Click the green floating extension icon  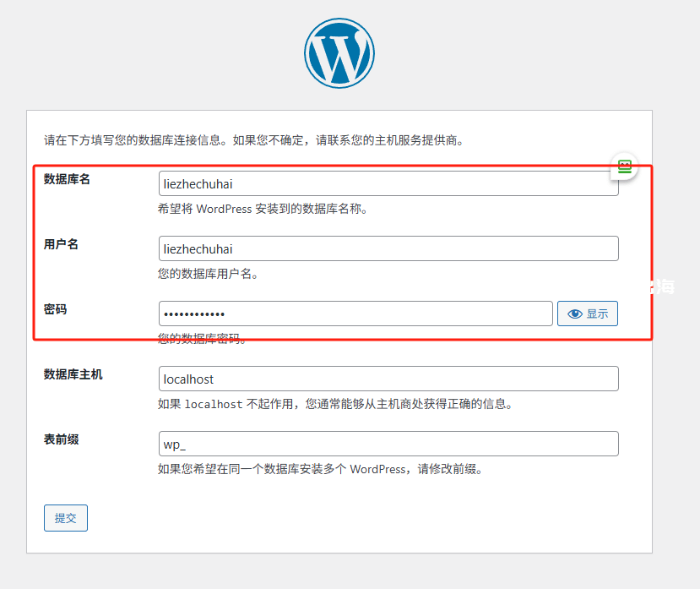click(x=624, y=166)
